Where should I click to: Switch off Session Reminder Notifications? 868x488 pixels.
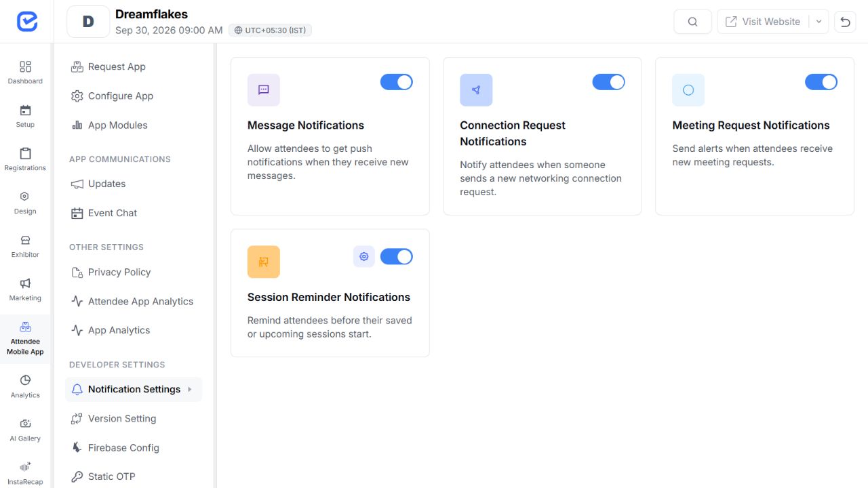coord(397,256)
